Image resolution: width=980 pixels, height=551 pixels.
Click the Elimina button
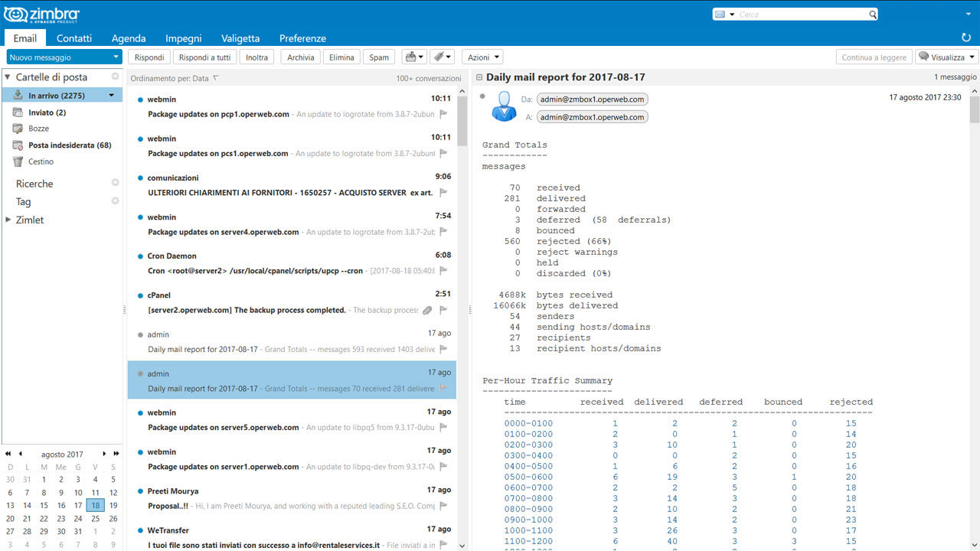click(341, 57)
